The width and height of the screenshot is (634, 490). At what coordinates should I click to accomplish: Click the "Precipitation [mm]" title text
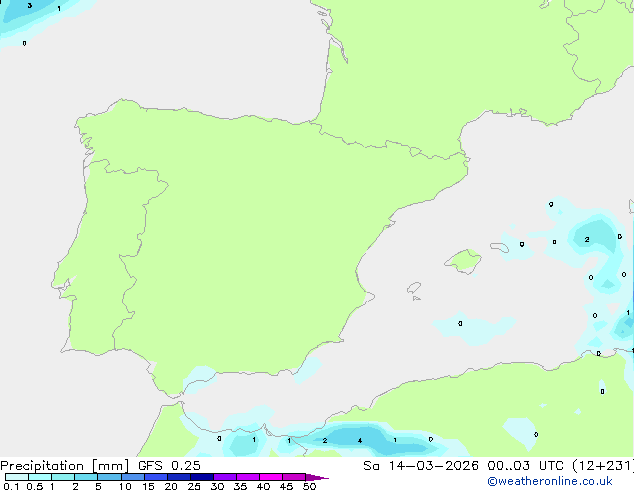coord(65,466)
